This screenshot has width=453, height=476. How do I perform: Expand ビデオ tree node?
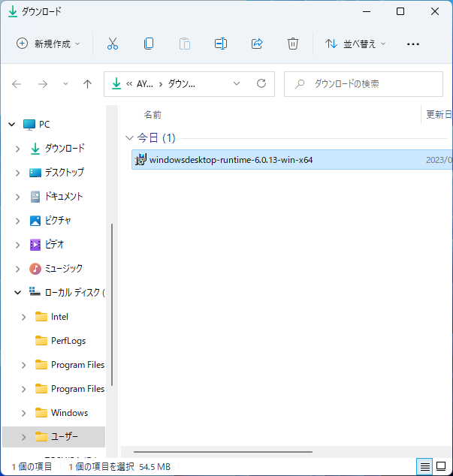pyautogui.click(x=17, y=245)
